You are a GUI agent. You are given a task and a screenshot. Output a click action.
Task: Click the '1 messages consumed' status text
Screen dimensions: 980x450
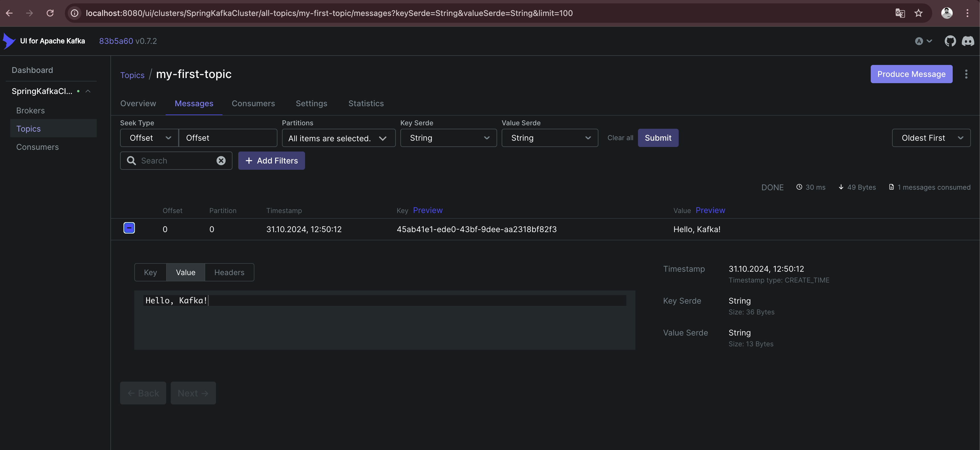(934, 187)
